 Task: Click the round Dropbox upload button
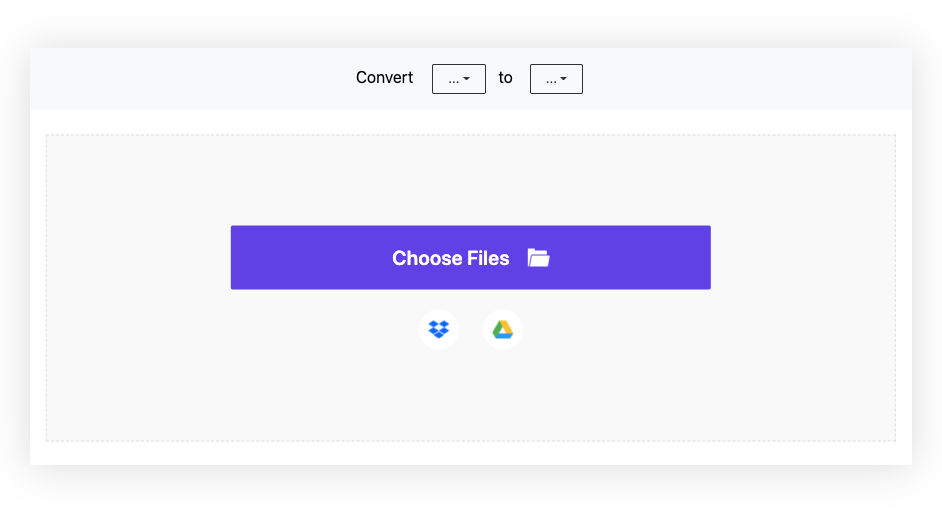(439, 329)
